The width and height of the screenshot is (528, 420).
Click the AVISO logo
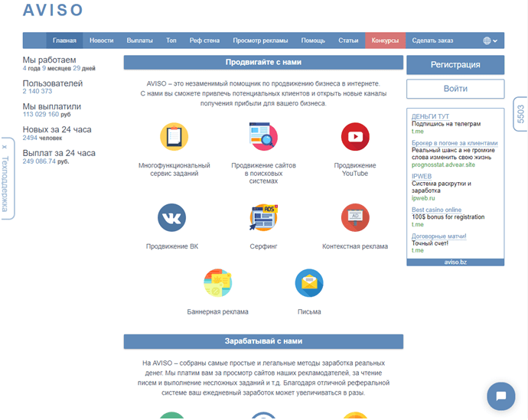click(x=53, y=10)
